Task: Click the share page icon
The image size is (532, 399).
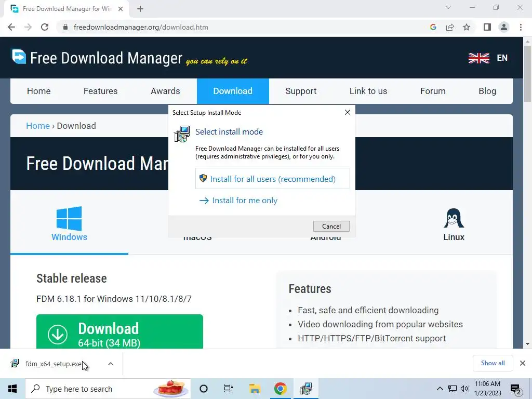Action: 450,27
